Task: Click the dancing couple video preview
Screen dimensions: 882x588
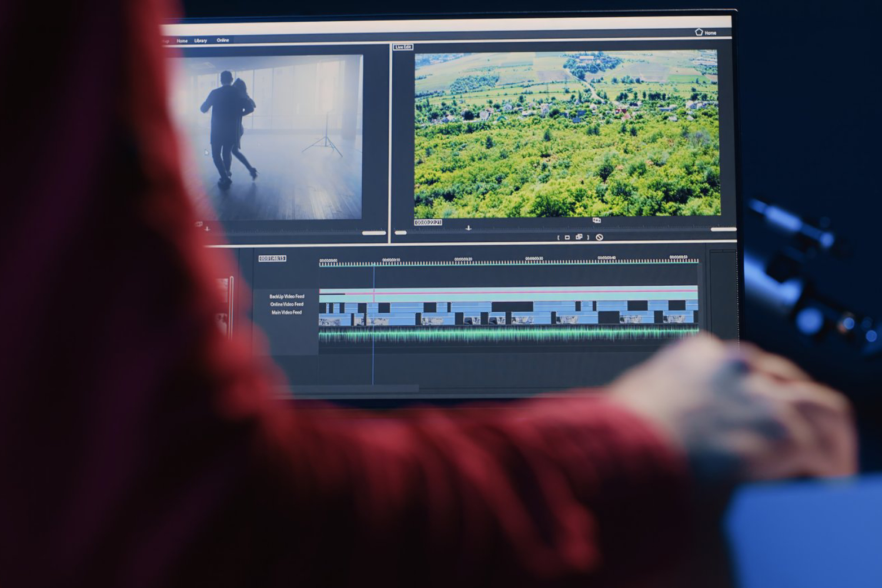Action: click(x=268, y=137)
